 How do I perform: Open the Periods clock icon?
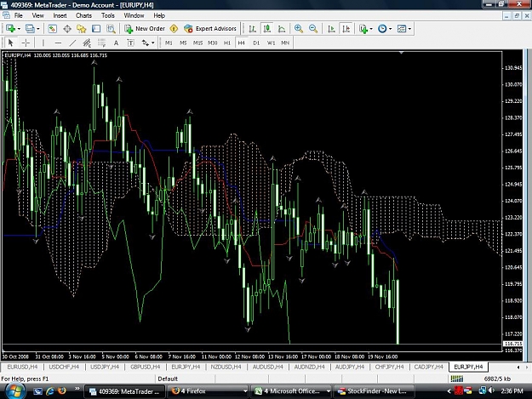[x=382, y=29]
